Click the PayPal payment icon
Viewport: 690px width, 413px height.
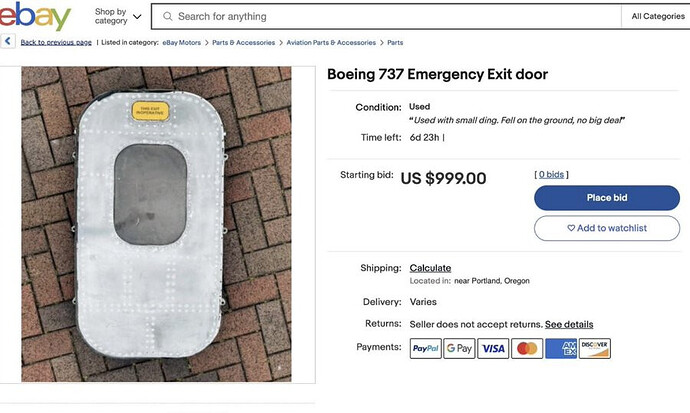click(426, 348)
